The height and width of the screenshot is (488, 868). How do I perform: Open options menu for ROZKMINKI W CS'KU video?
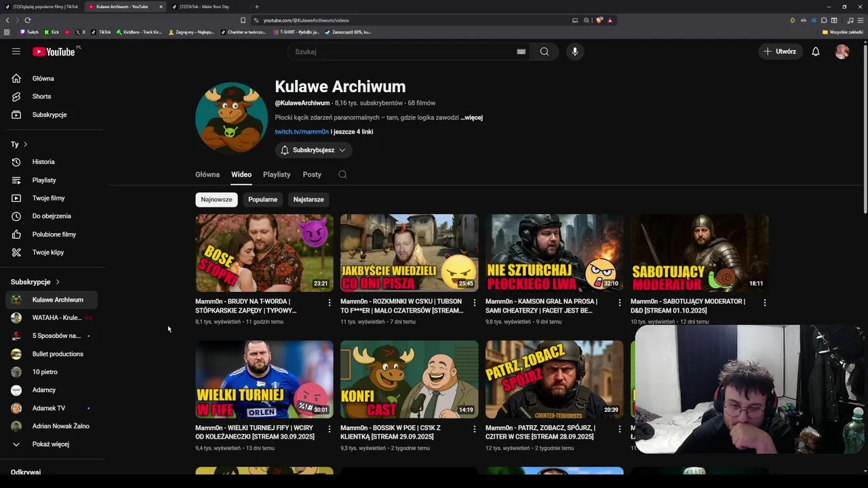coord(475,302)
